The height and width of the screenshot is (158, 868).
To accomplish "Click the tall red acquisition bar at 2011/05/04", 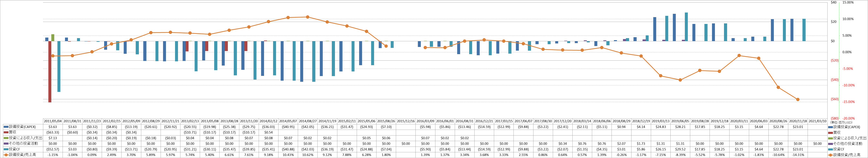I will pos(50,72).
